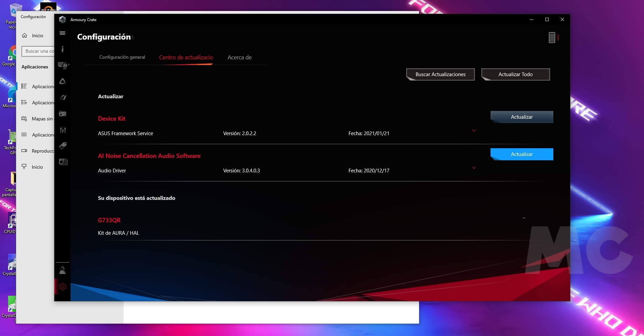Open the hamburger menu in Armoury Crate

tap(62, 33)
